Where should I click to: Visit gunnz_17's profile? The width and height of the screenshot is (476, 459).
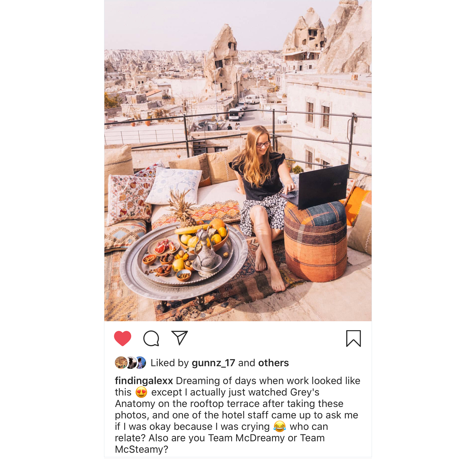tap(214, 363)
